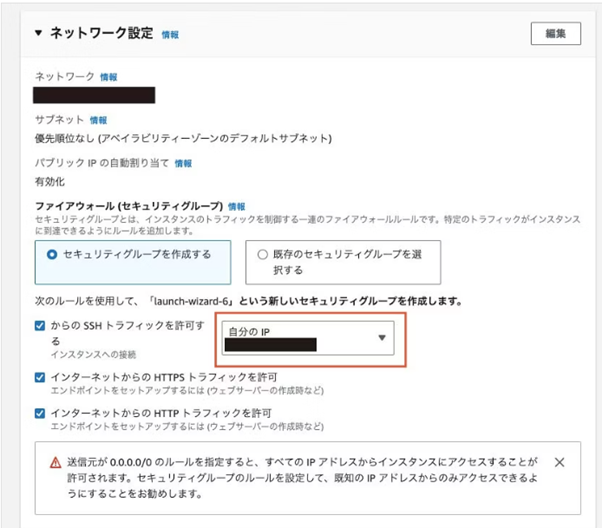602x528 pixels.
Task: Open 情報 link next to サブネット label
Action: 98,120
